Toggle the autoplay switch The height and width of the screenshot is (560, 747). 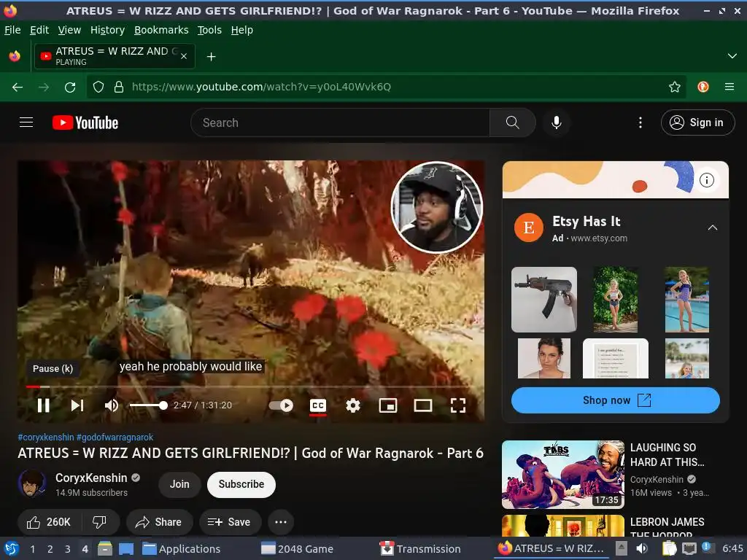[x=281, y=405]
